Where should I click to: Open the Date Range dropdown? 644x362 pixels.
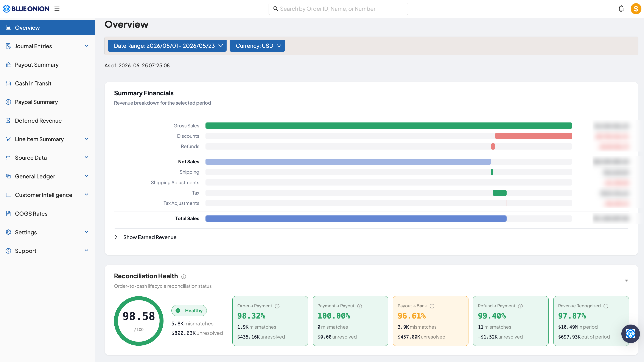pos(167,46)
